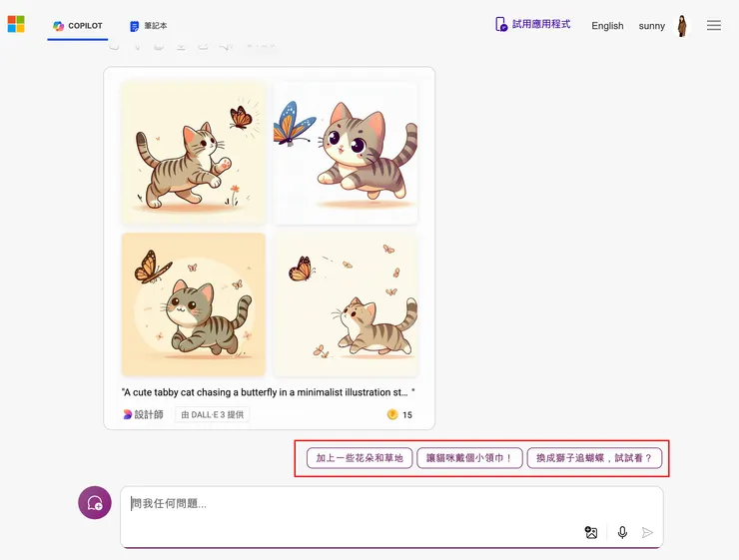739x560 pixels.
Task: Open the cat looking up at butterflies image
Action: coord(346,304)
